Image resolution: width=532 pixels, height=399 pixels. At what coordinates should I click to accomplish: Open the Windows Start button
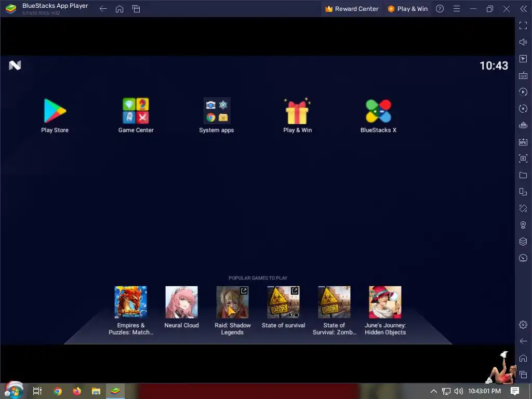pos(14,391)
